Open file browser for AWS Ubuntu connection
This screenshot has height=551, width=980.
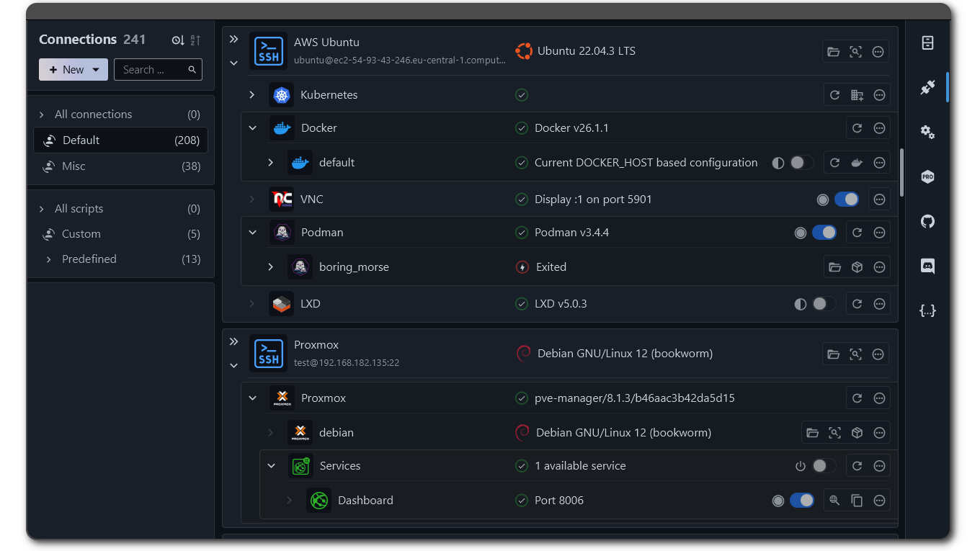pos(834,52)
